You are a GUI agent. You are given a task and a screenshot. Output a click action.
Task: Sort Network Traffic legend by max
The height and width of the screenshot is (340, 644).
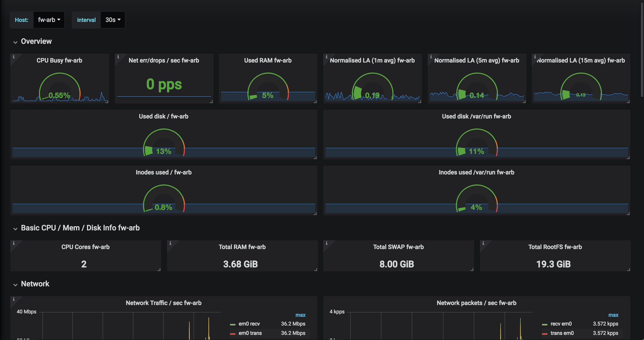300,315
